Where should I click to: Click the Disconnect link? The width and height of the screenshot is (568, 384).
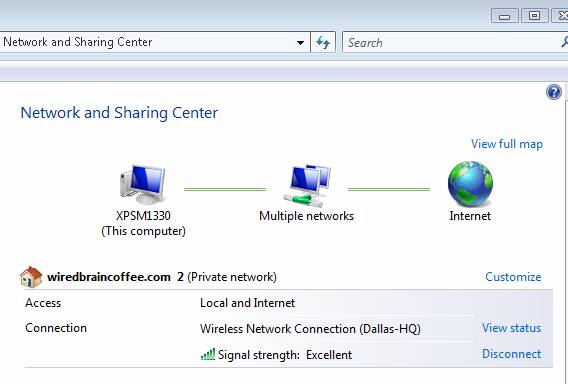[511, 354]
